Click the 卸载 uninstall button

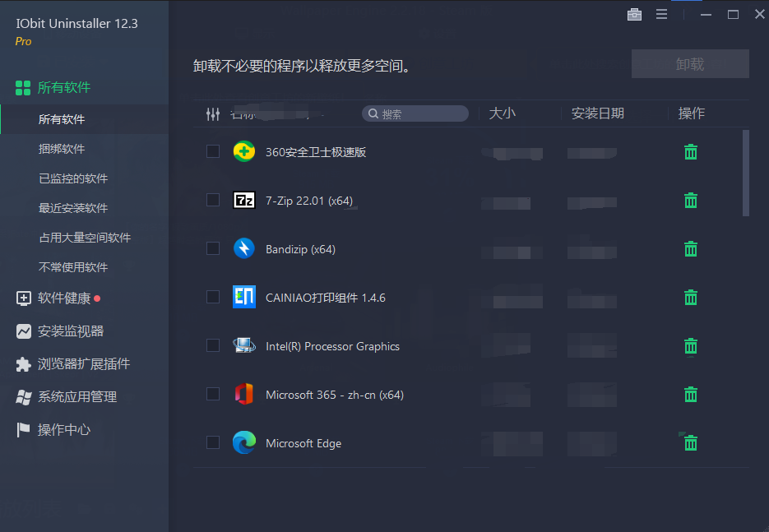pyautogui.click(x=690, y=64)
